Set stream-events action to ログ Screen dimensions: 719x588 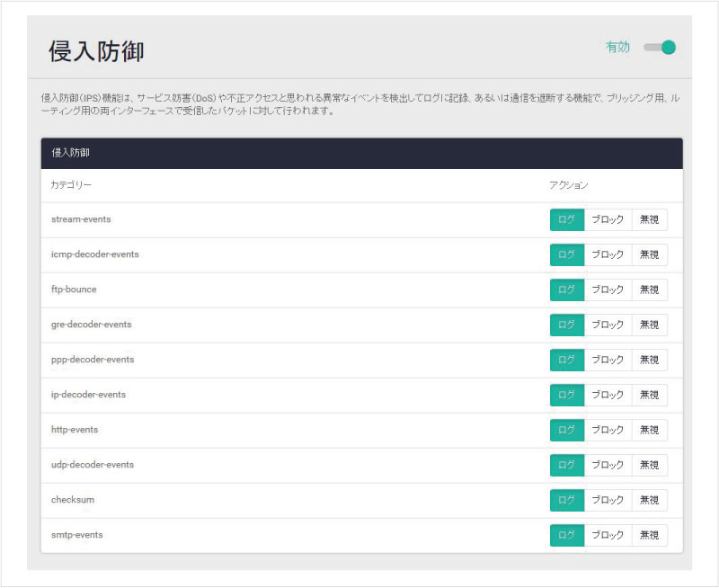point(566,219)
